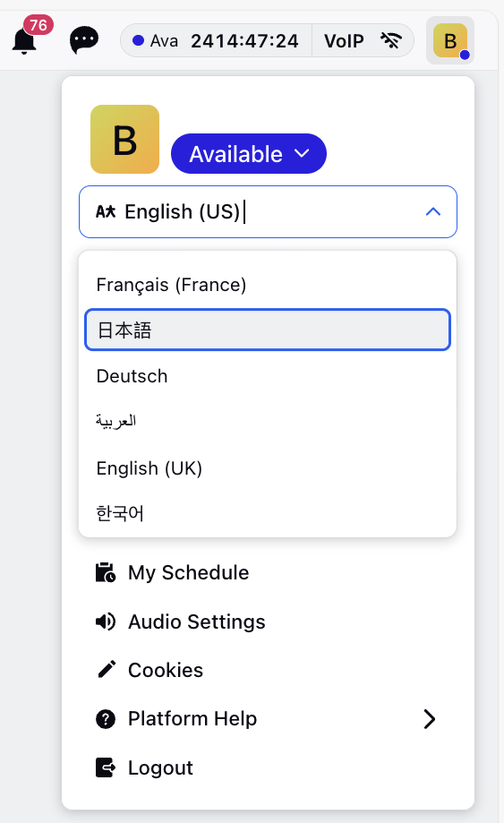
Task: Click inside the English (US) language field
Action: click(x=268, y=211)
